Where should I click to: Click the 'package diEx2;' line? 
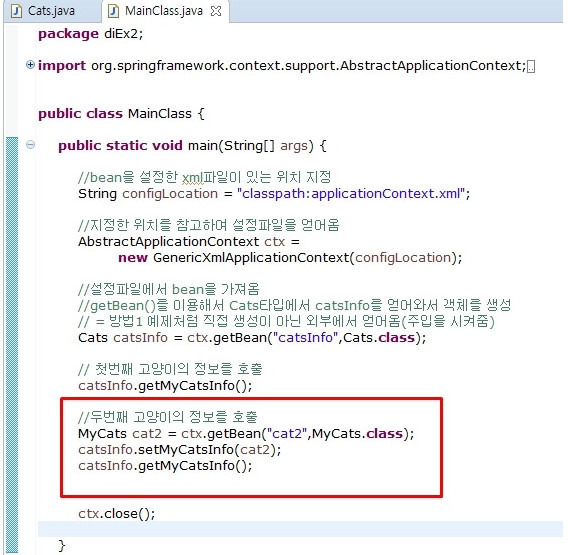91,34
